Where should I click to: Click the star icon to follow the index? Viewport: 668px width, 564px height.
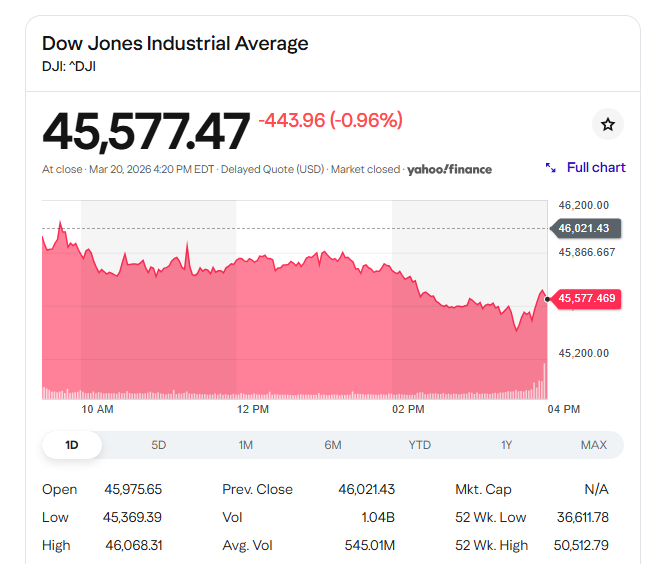point(607,125)
